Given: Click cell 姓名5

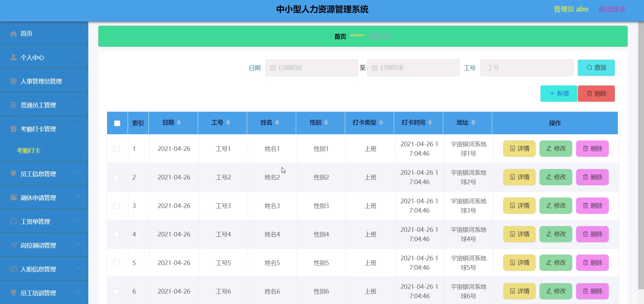Looking at the screenshot, I should (272, 263).
